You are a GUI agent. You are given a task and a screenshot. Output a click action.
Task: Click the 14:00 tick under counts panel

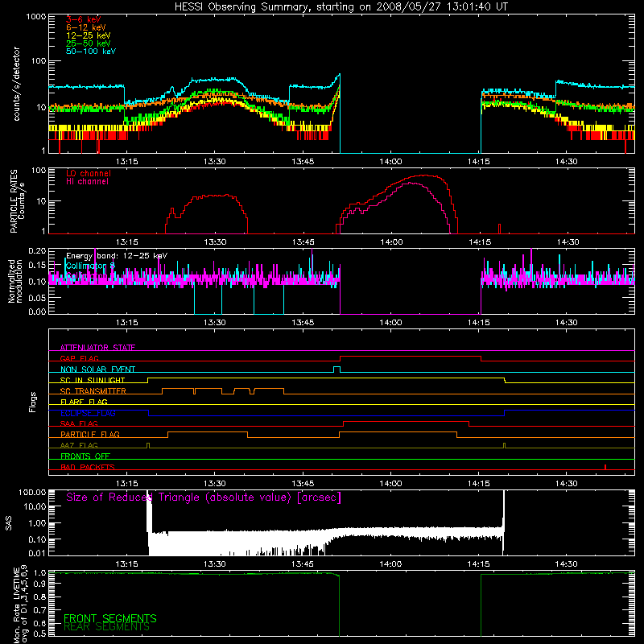[x=391, y=162]
